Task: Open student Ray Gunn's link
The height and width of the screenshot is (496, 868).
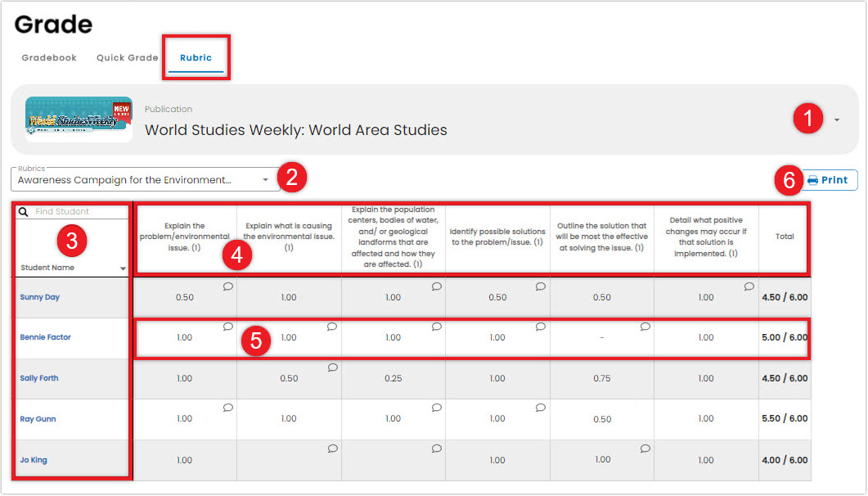Action: coord(38,419)
